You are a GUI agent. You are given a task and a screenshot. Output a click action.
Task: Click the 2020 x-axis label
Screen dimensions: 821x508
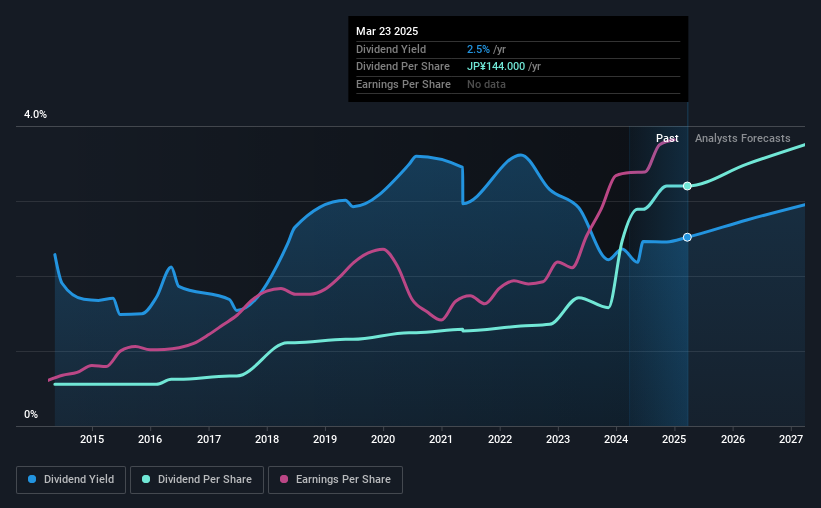click(383, 439)
